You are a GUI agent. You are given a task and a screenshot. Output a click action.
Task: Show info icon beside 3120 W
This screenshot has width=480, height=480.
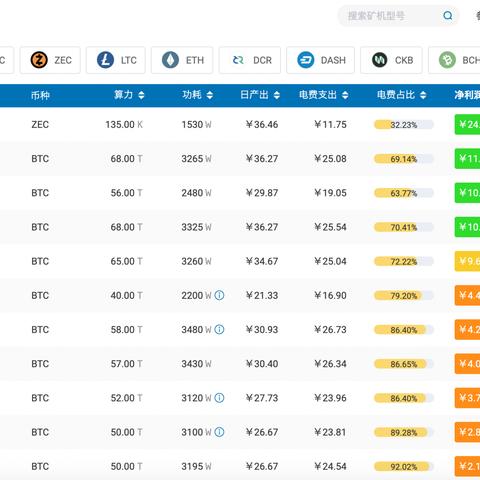[219, 398]
